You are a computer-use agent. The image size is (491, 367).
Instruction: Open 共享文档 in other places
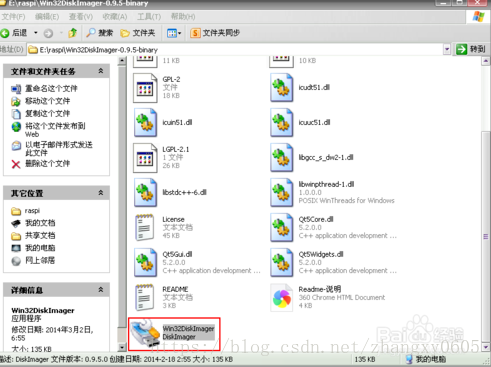tap(40, 235)
